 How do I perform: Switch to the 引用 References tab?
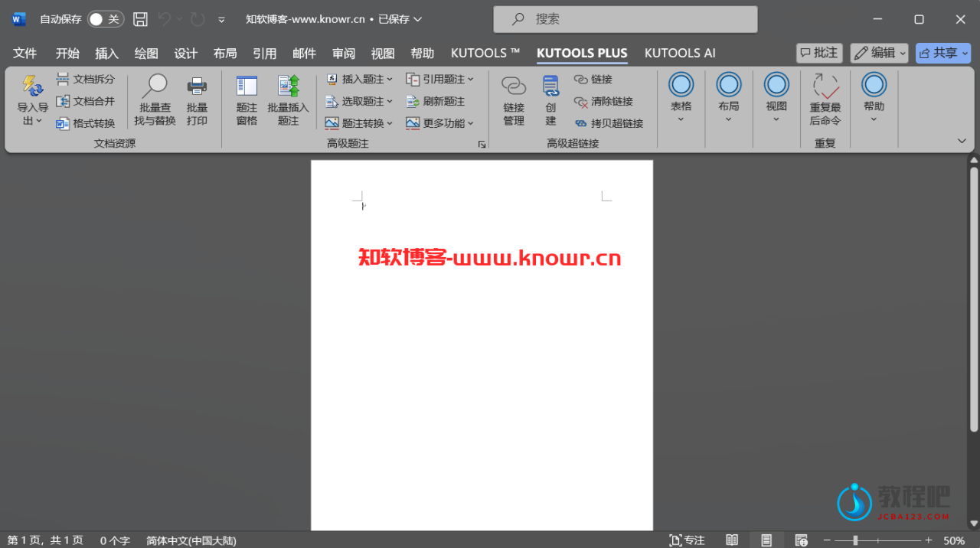coord(265,53)
